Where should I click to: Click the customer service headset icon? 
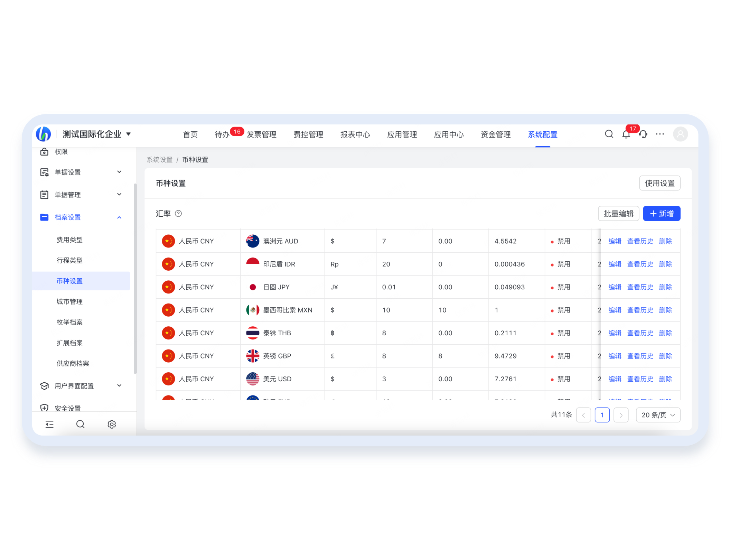click(x=643, y=134)
